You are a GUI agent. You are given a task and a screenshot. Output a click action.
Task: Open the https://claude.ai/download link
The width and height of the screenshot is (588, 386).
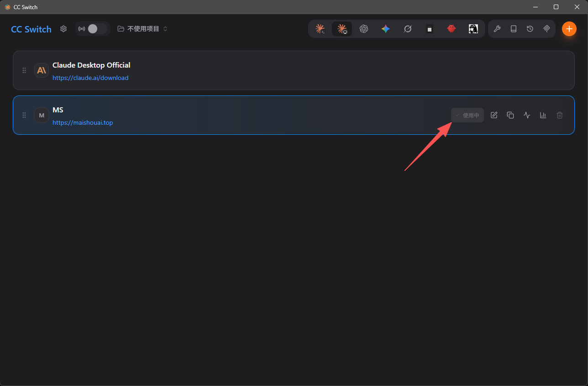pos(90,78)
